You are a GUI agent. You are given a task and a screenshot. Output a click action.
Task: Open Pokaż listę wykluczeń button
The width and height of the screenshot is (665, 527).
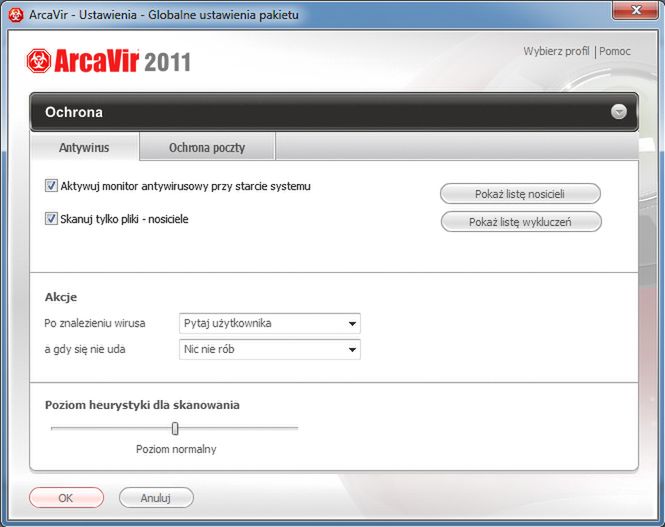(521, 222)
